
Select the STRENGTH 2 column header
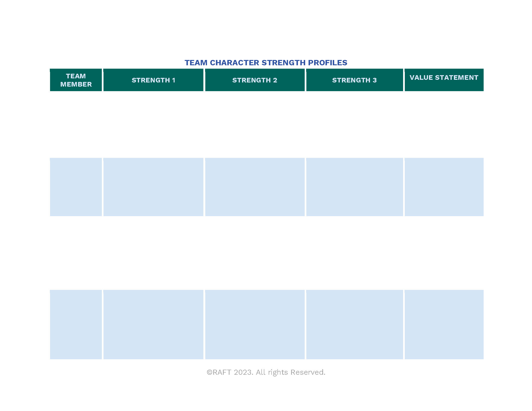coord(255,80)
